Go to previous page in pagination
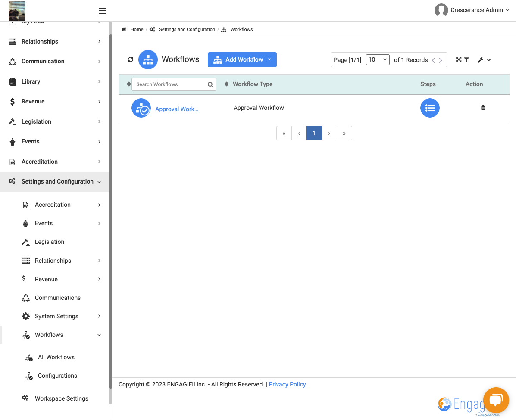The height and width of the screenshot is (420, 516). (299, 133)
